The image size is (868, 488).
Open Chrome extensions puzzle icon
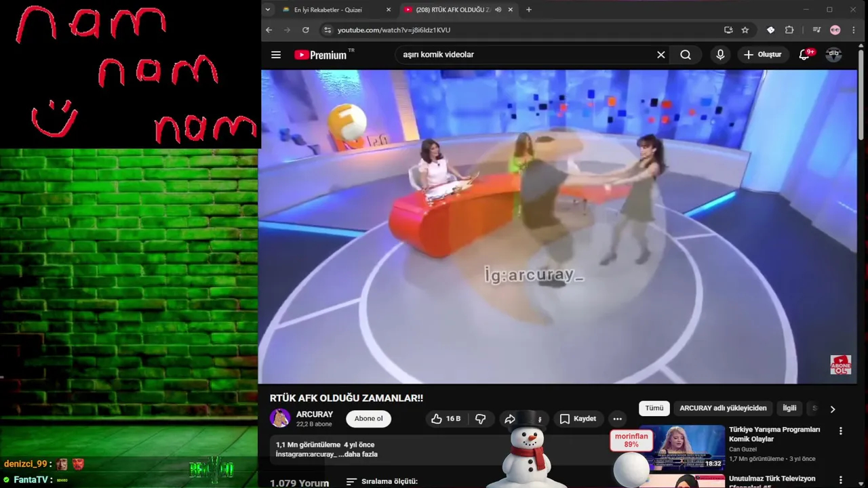click(789, 30)
